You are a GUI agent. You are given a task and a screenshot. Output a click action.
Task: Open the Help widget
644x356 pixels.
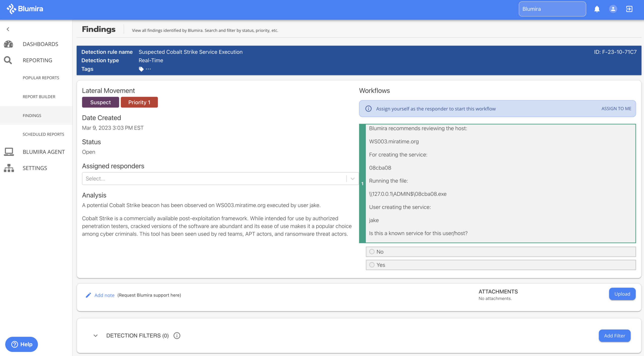coord(21,344)
